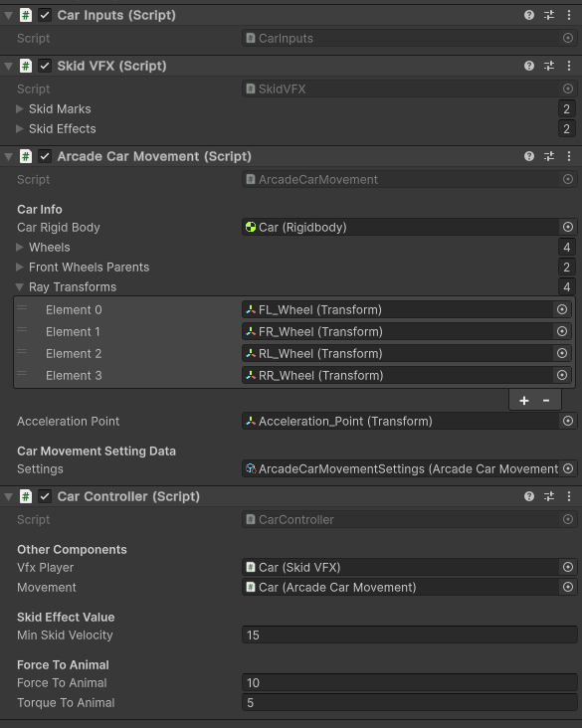
Task: Expand the Skid Marks array
Action: pyautogui.click(x=20, y=108)
